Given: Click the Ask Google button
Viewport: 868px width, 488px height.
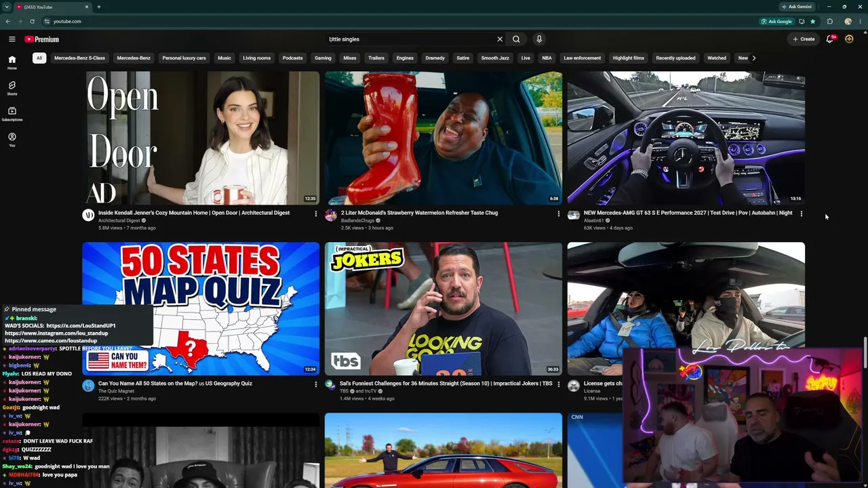Looking at the screenshot, I should pyautogui.click(x=776, y=21).
